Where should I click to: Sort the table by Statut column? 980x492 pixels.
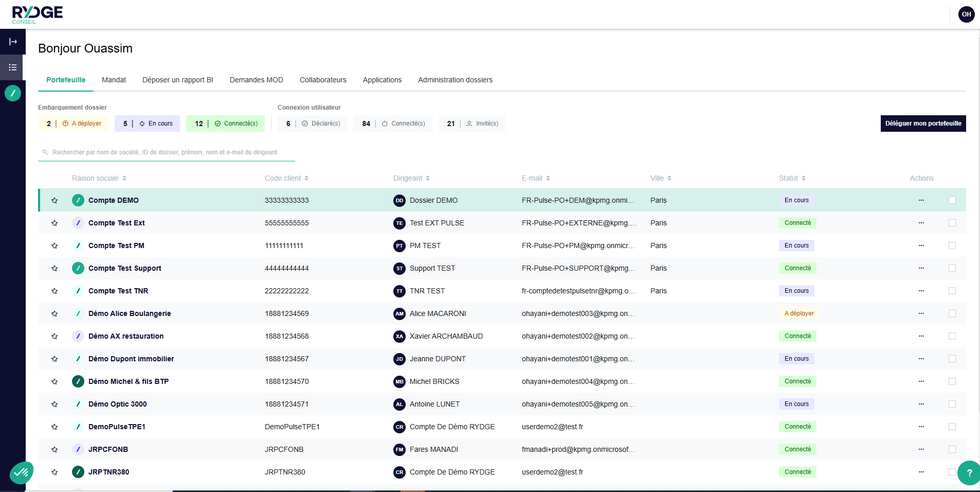click(x=792, y=178)
